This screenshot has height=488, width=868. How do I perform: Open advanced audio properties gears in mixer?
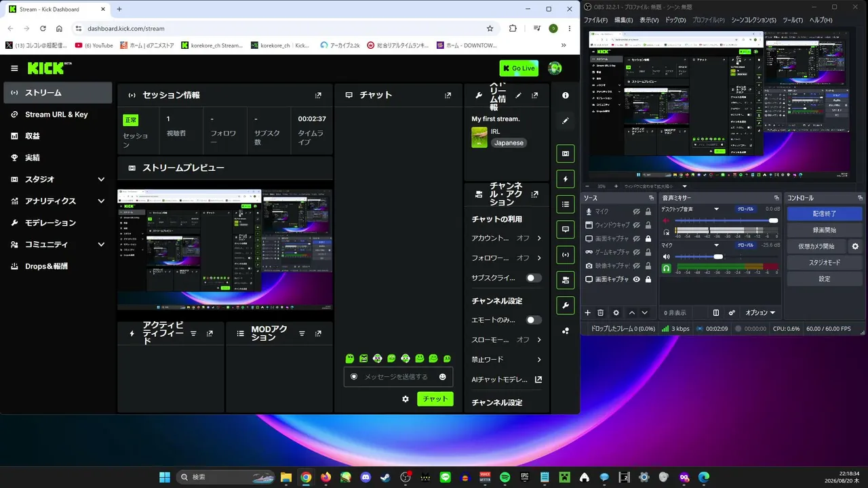coord(732,312)
